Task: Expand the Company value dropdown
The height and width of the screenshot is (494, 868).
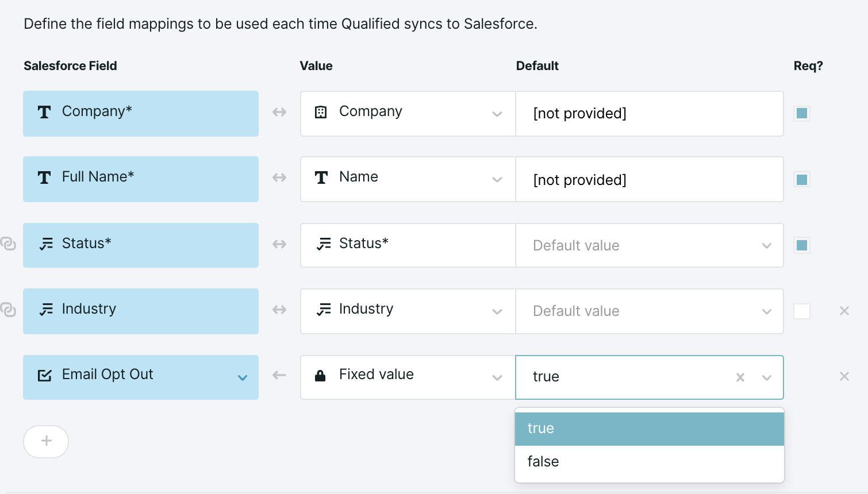Action: [x=497, y=114]
